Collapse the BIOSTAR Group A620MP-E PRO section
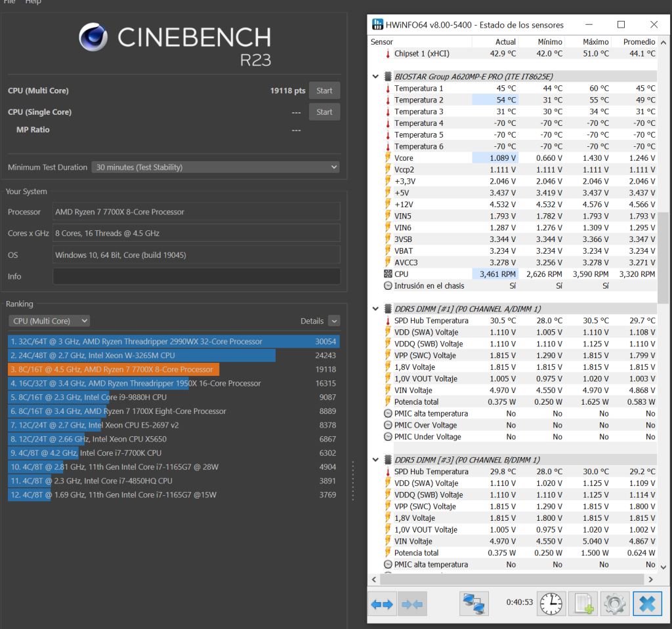Image resolution: width=672 pixels, height=629 pixels. coord(375,77)
